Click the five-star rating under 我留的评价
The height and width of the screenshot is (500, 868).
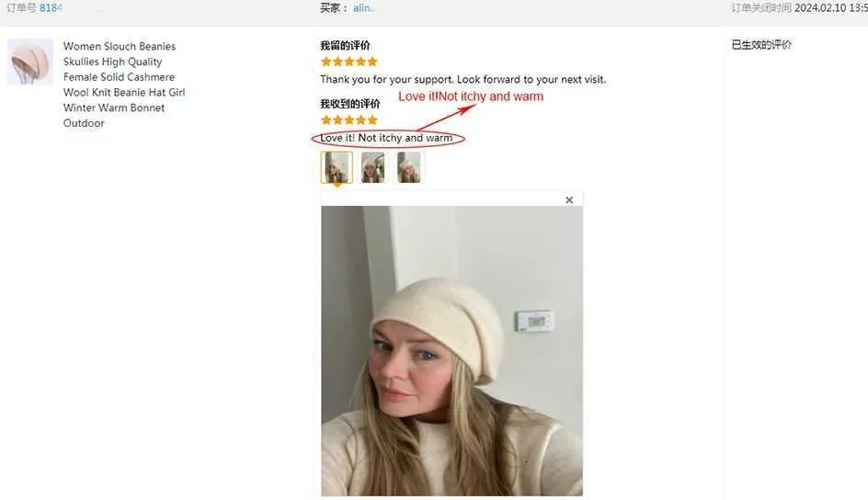(x=349, y=62)
